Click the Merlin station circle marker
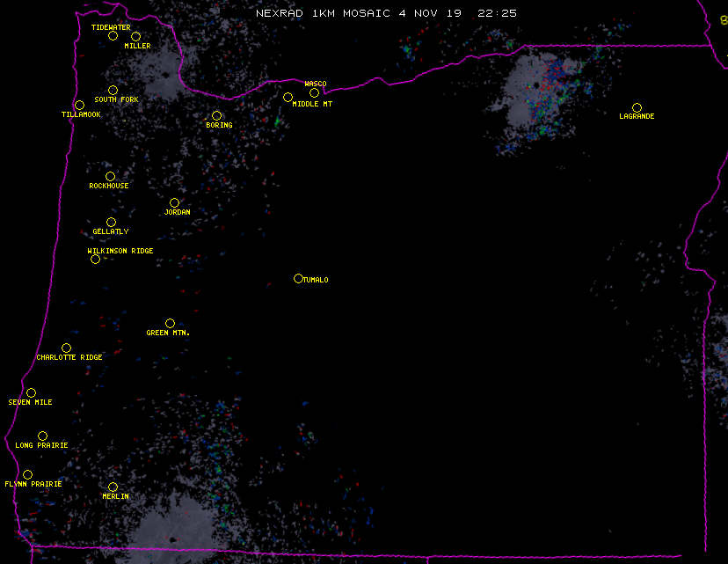Screen dimensions: 728x564 click(x=113, y=487)
